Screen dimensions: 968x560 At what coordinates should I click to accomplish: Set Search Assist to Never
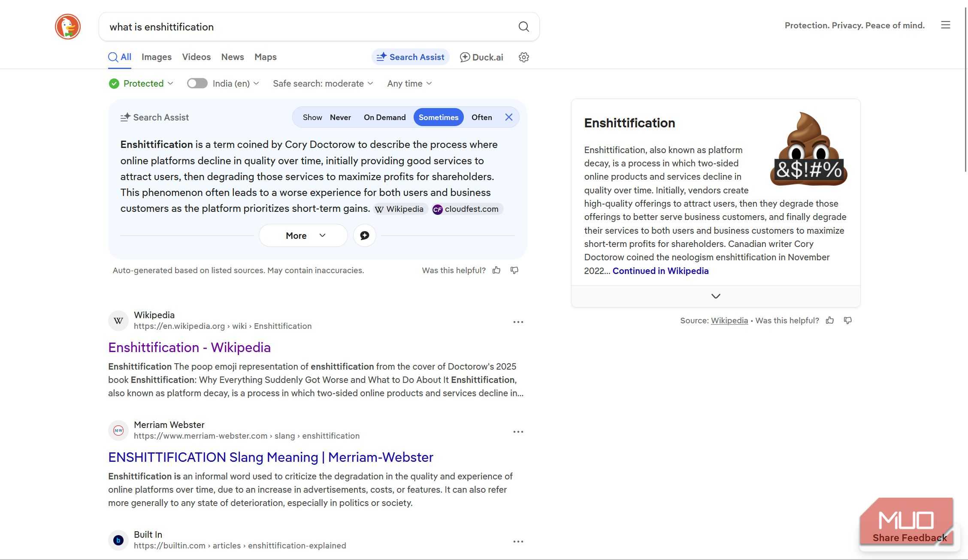[340, 117]
